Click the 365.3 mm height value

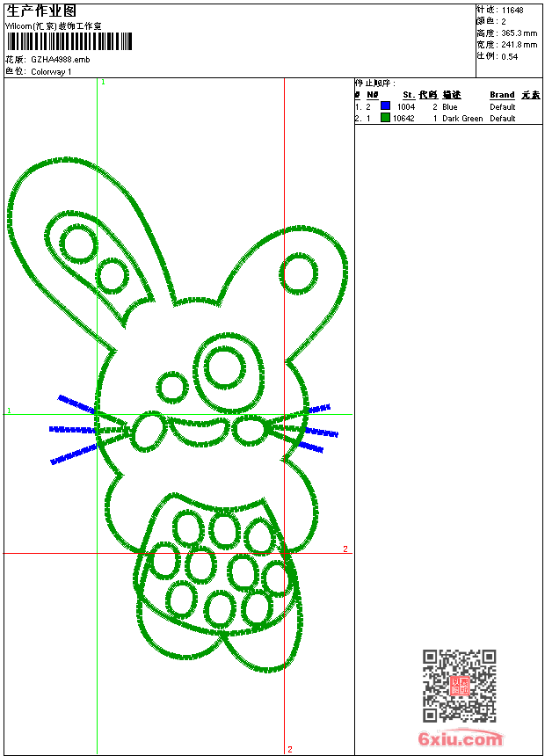tap(519, 33)
